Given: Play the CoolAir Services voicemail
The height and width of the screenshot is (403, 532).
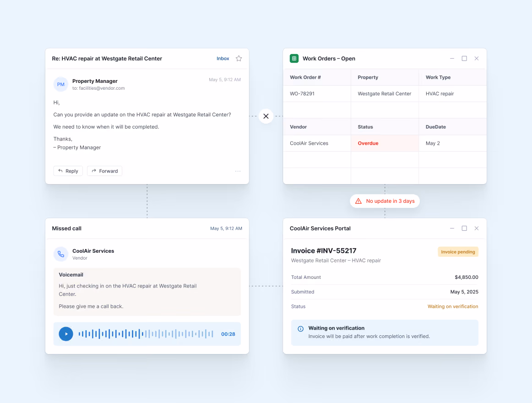Looking at the screenshot, I should pyautogui.click(x=66, y=334).
